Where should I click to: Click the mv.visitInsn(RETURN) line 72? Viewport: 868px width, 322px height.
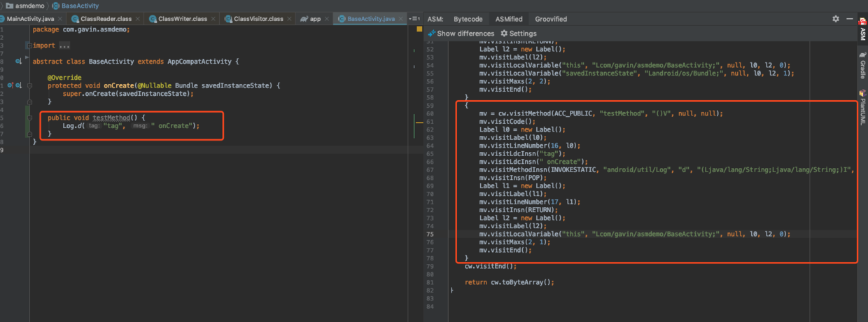coord(518,209)
